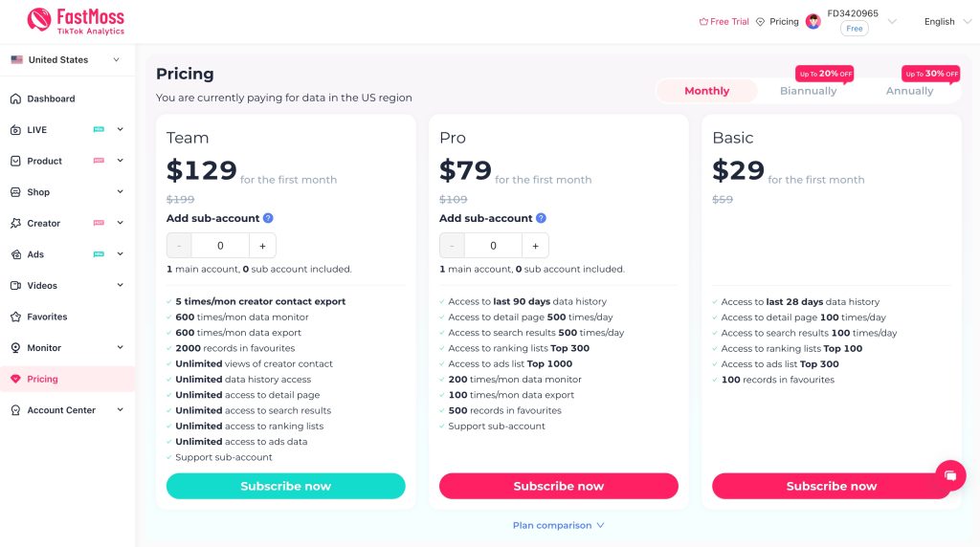Open the English language dropdown

coord(946,21)
